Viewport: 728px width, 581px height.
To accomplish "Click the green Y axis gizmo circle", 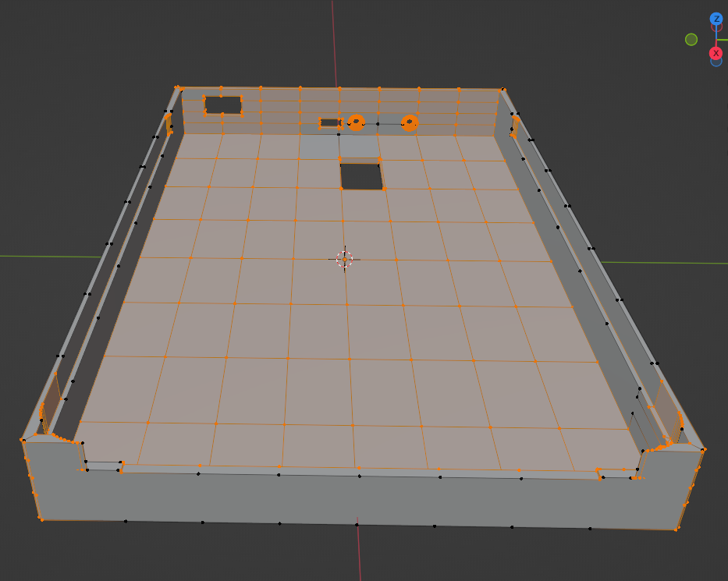I will (x=691, y=39).
